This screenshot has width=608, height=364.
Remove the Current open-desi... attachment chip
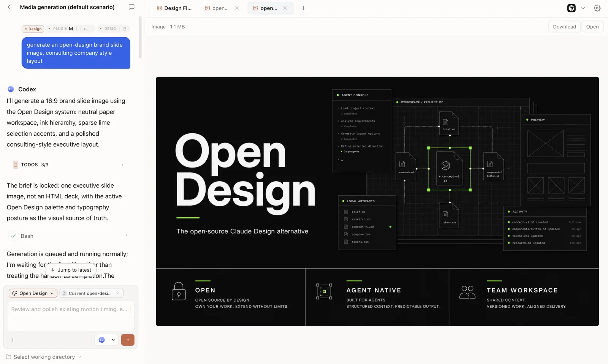click(x=118, y=293)
